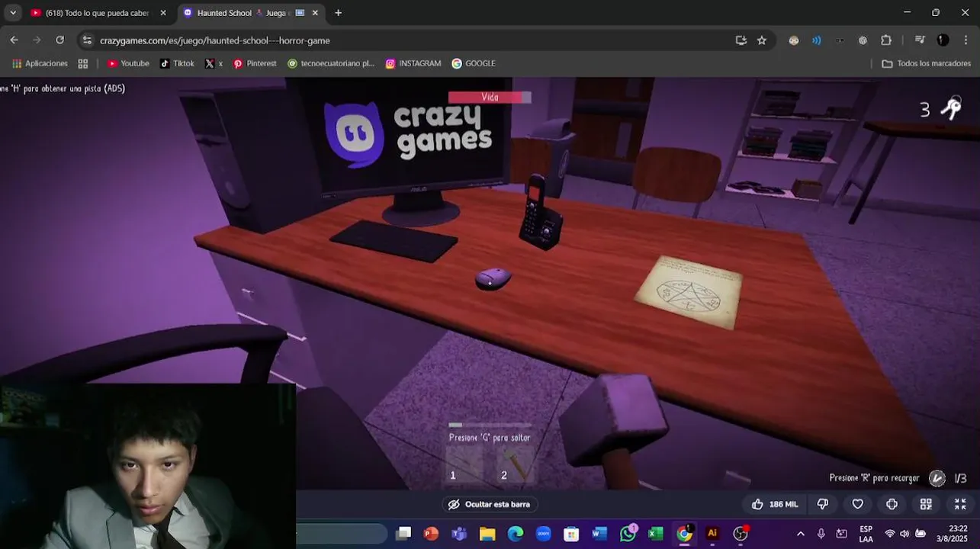The height and width of the screenshot is (549, 980).
Task: Open Excel from the taskbar
Action: pyautogui.click(x=656, y=534)
